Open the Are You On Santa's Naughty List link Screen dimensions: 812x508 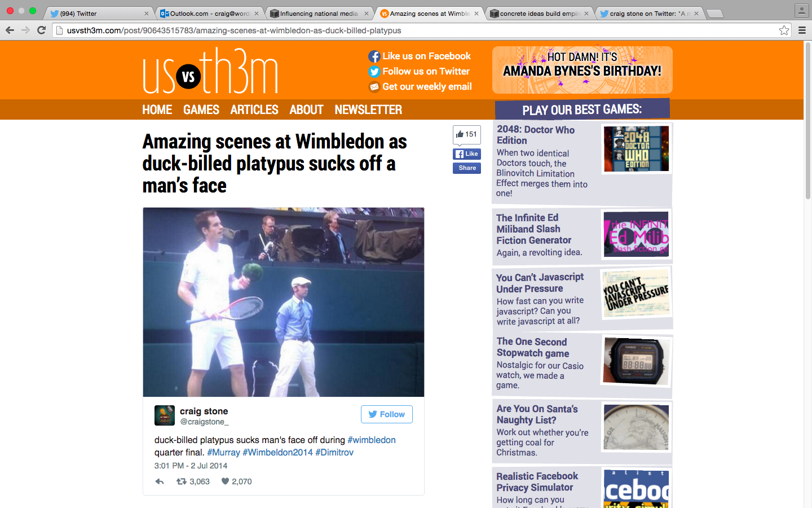[537, 414]
